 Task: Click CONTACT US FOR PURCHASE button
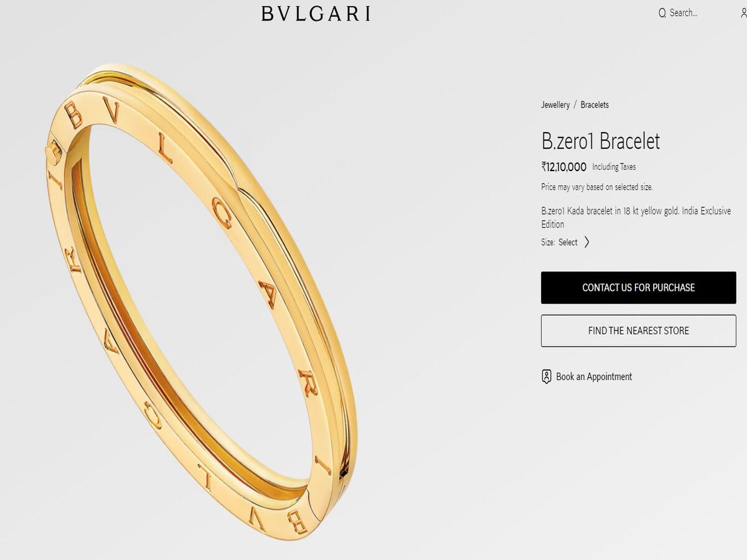tap(639, 287)
